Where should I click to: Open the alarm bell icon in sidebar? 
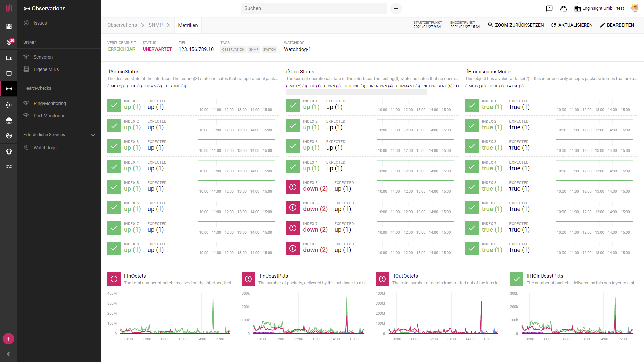9,152
